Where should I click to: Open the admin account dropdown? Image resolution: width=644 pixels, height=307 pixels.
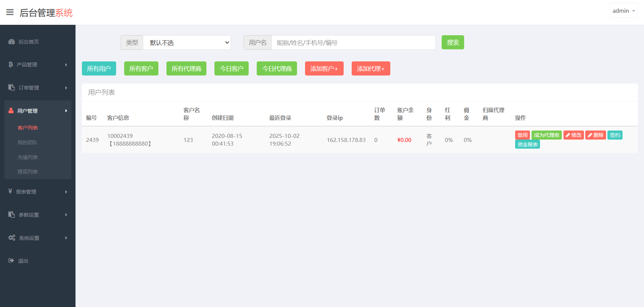[x=624, y=11]
